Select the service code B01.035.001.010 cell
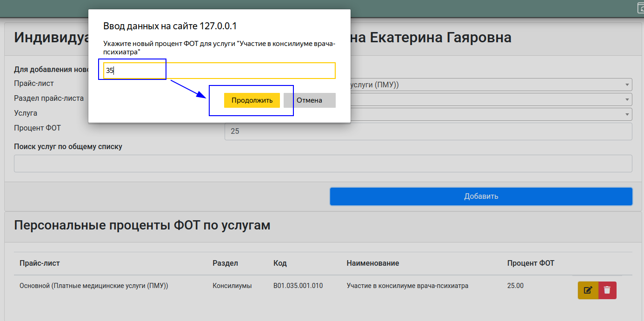 point(298,286)
